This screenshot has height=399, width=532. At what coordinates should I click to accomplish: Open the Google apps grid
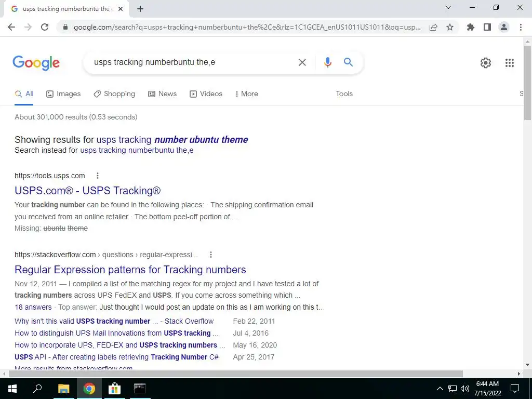click(x=509, y=63)
